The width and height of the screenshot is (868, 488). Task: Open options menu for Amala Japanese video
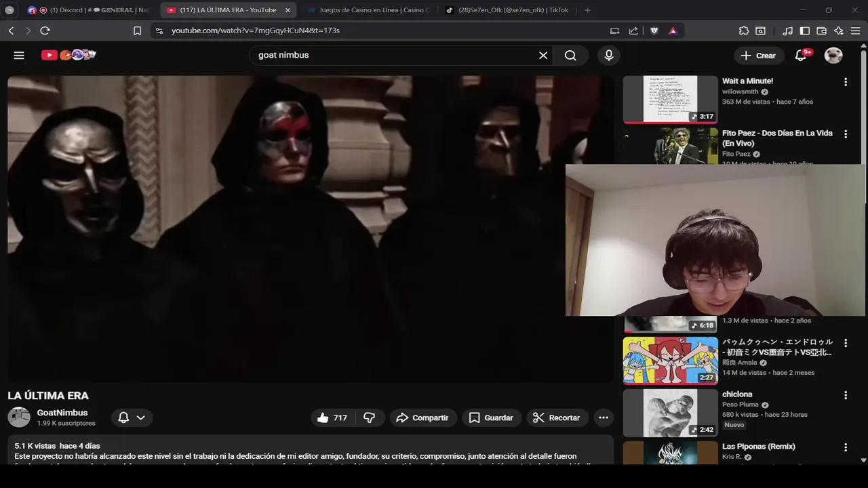(x=846, y=343)
